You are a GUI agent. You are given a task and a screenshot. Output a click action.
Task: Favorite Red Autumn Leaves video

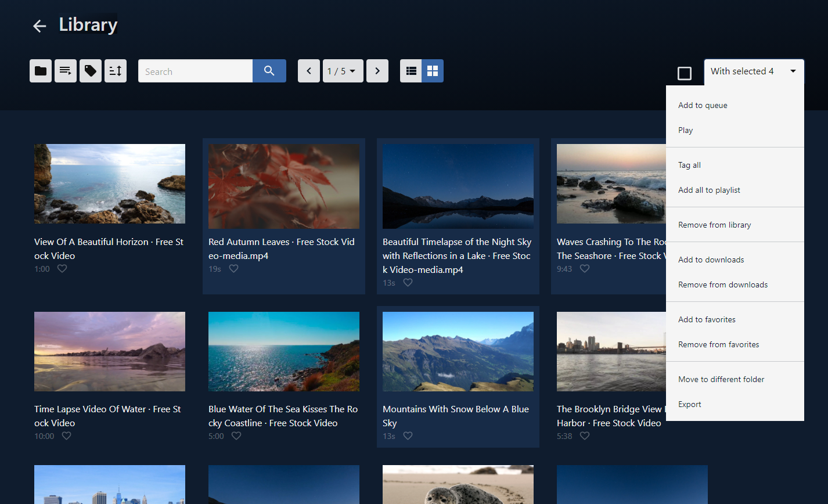click(233, 269)
